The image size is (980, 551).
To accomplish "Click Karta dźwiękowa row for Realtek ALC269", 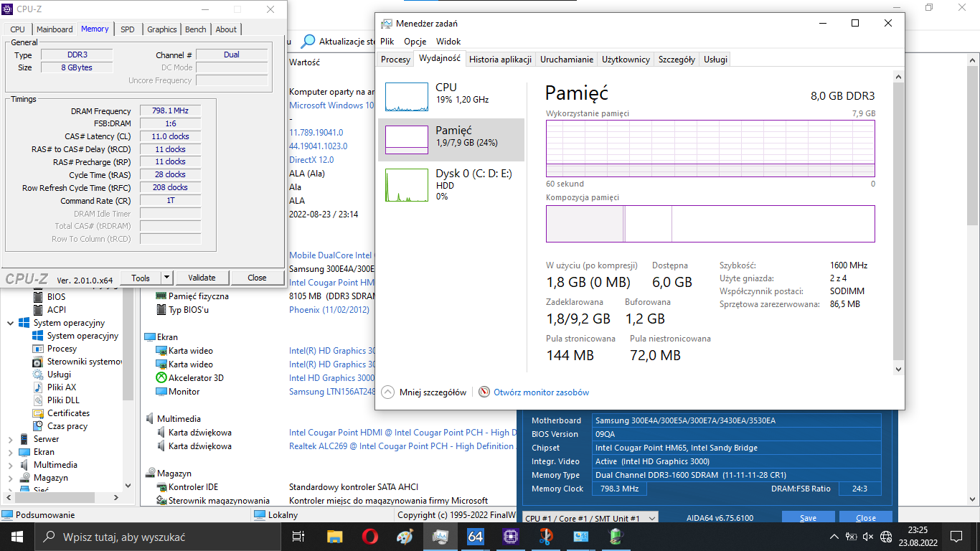I will pyautogui.click(x=194, y=446).
